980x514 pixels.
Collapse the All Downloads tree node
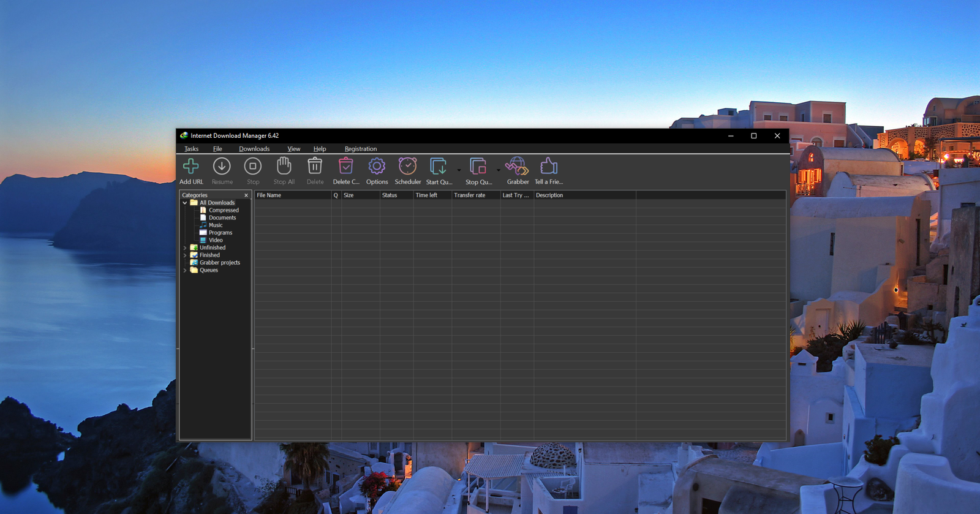pyautogui.click(x=185, y=203)
